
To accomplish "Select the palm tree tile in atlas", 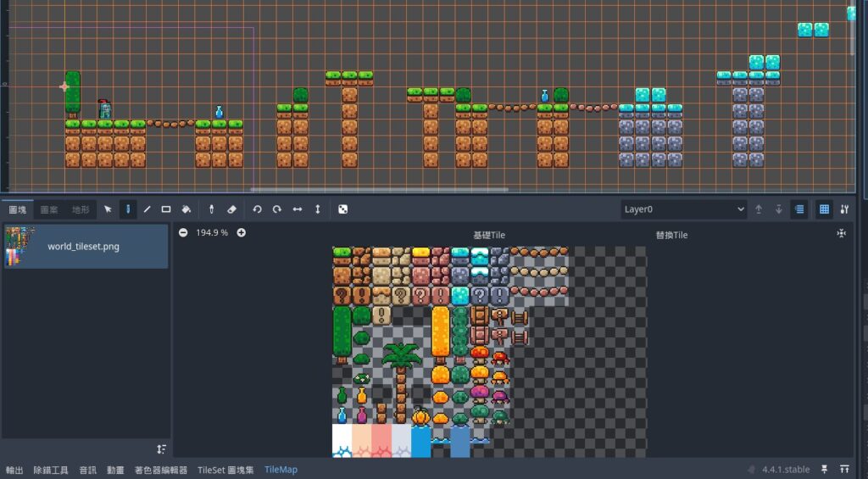I will 401,382.
